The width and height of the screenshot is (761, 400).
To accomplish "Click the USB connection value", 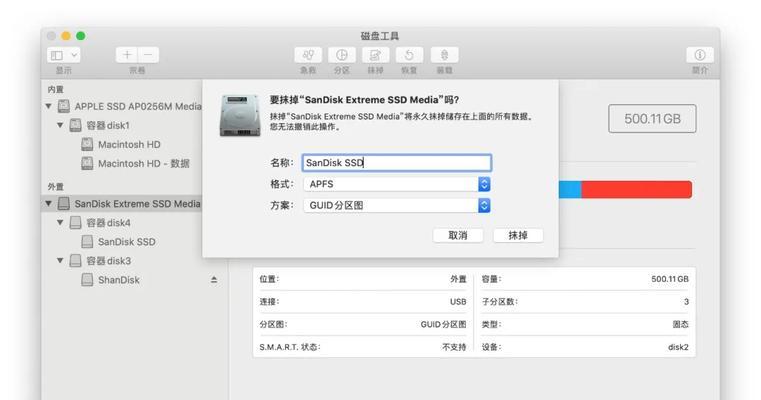I will pyautogui.click(x=458, y=302).
